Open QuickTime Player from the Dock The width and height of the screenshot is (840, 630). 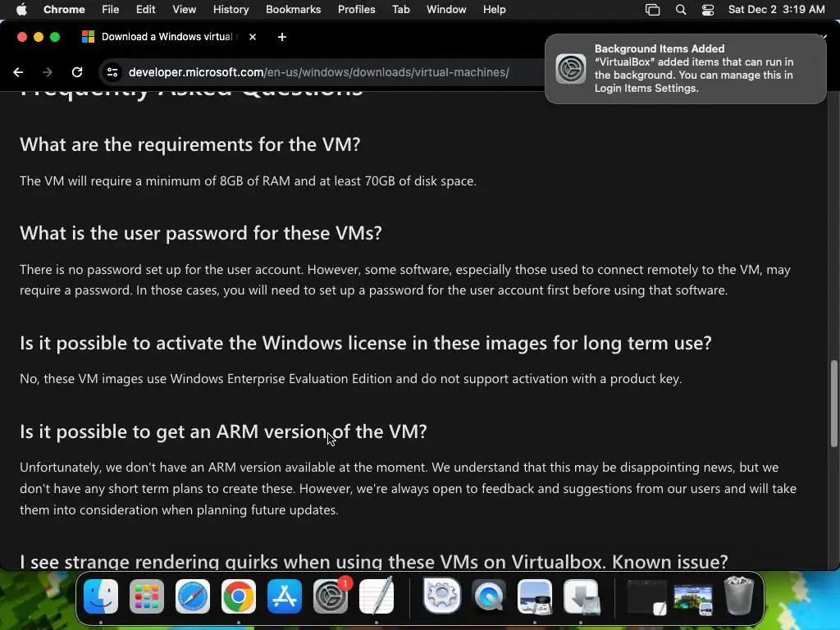pos(489,596)
